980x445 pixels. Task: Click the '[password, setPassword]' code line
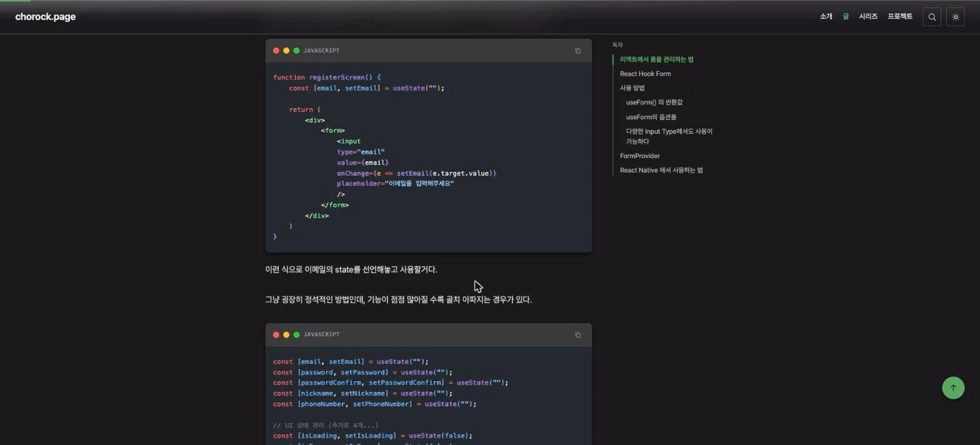pos(362,372)
